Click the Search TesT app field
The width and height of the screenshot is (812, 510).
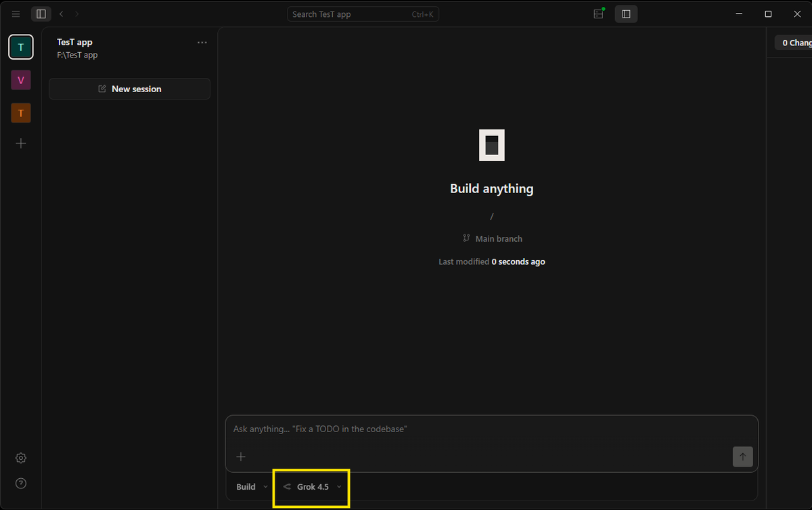pyautogui.click(x=363, y=14)
